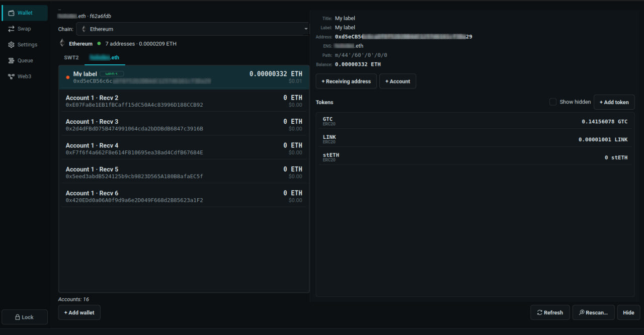This screenshot has width=644, height=335.
Task: Select the Account 1 · Recv 2 row
Action: tap(184, 101)
